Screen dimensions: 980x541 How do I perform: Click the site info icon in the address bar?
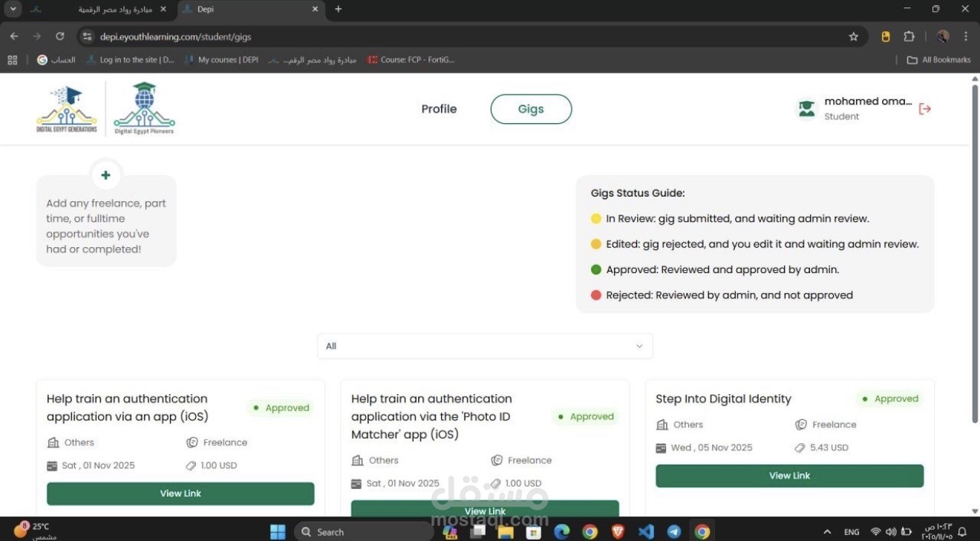[87, 36]
